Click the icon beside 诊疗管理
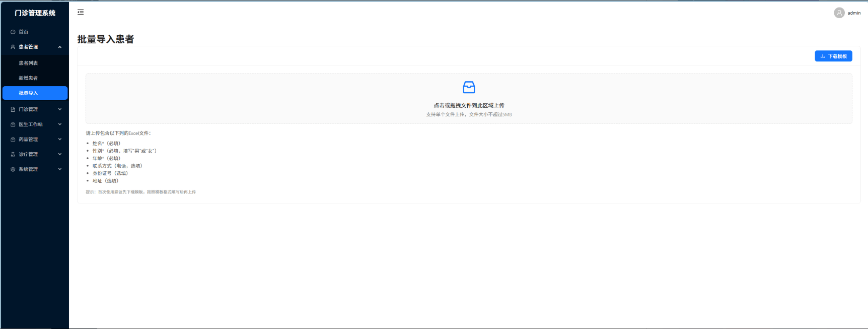The height and width of the screenshot is (329, 868). [x=13, y=155]
